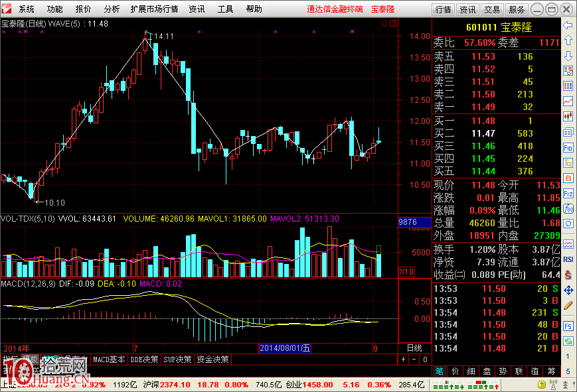Click the 0 reset button below chart
This screenshot has width=577, height=392.
(425, 359)
